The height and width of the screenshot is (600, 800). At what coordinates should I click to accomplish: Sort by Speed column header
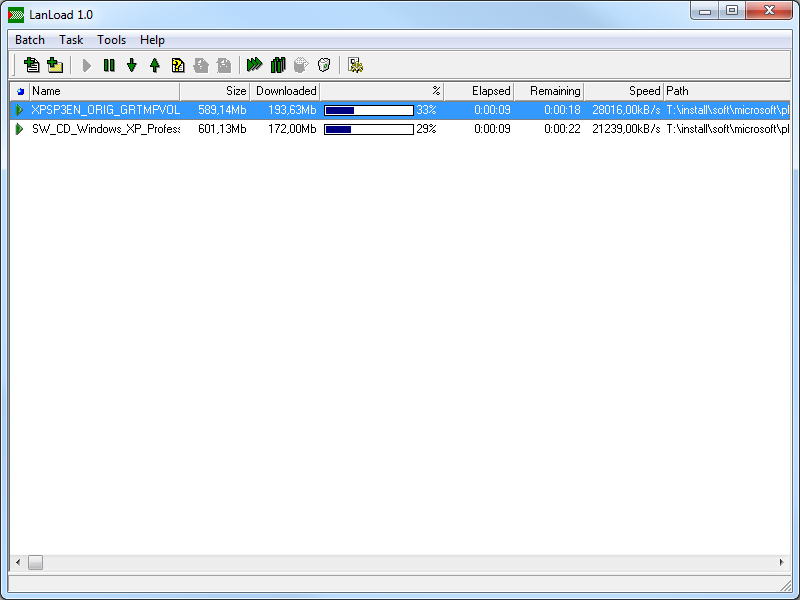coord(623,91)
